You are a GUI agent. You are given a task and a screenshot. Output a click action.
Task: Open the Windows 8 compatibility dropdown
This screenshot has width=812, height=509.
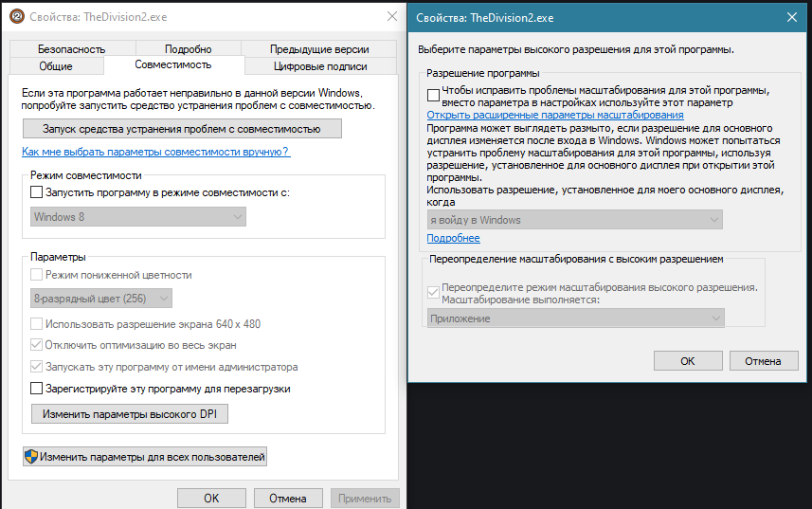(137, 217)
